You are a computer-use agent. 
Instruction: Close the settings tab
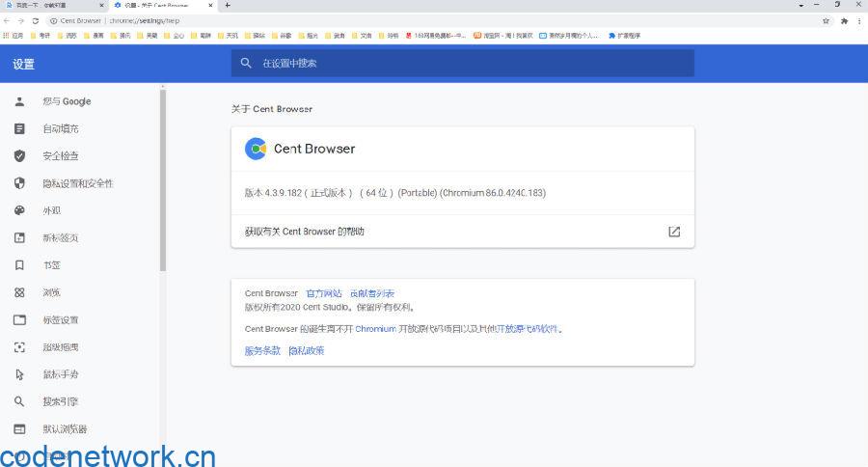click(x=210, y=5)
